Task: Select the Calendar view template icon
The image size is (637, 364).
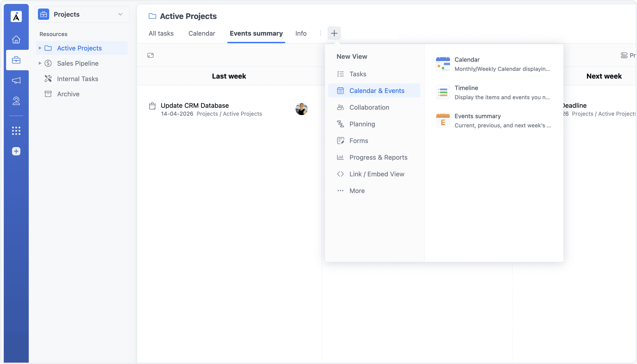Action: (x=442, y=64)
